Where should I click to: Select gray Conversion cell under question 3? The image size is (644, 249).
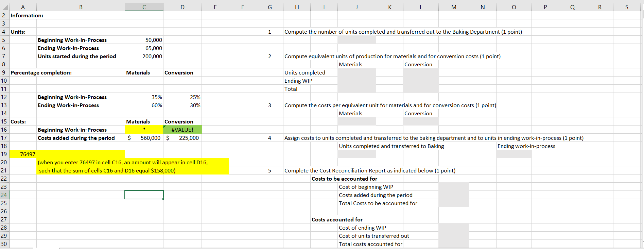421,121
